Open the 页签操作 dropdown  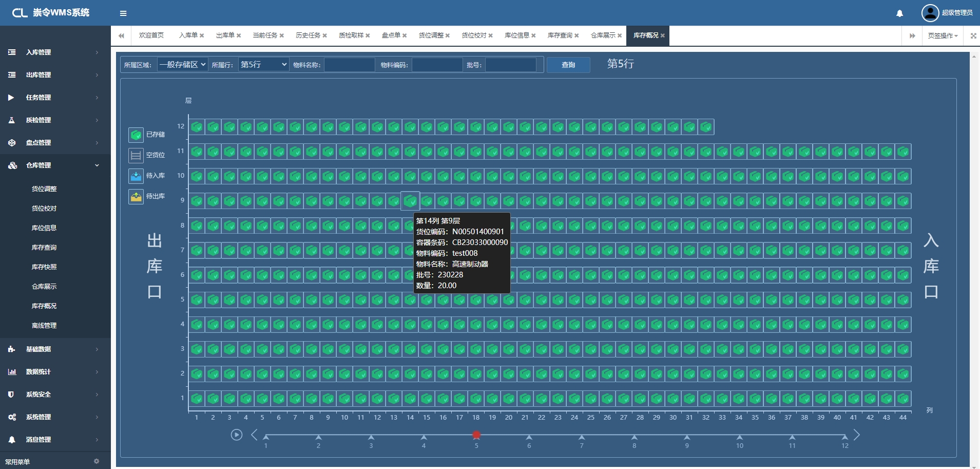[x=943, y=35]
